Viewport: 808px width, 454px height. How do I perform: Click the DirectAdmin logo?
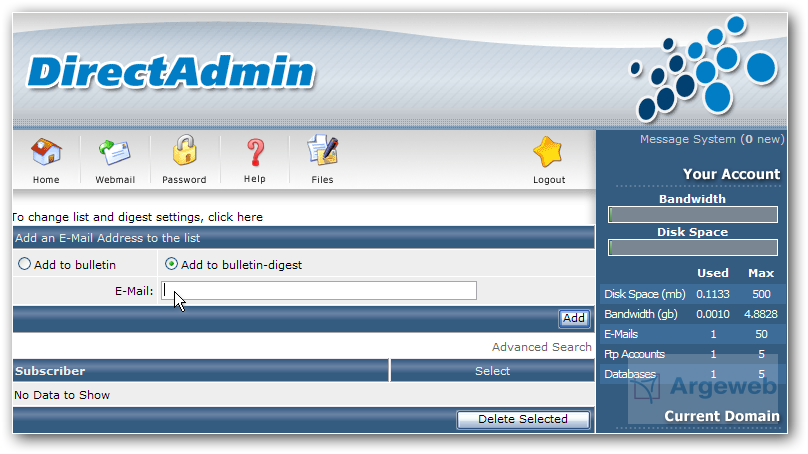[171, 72]
